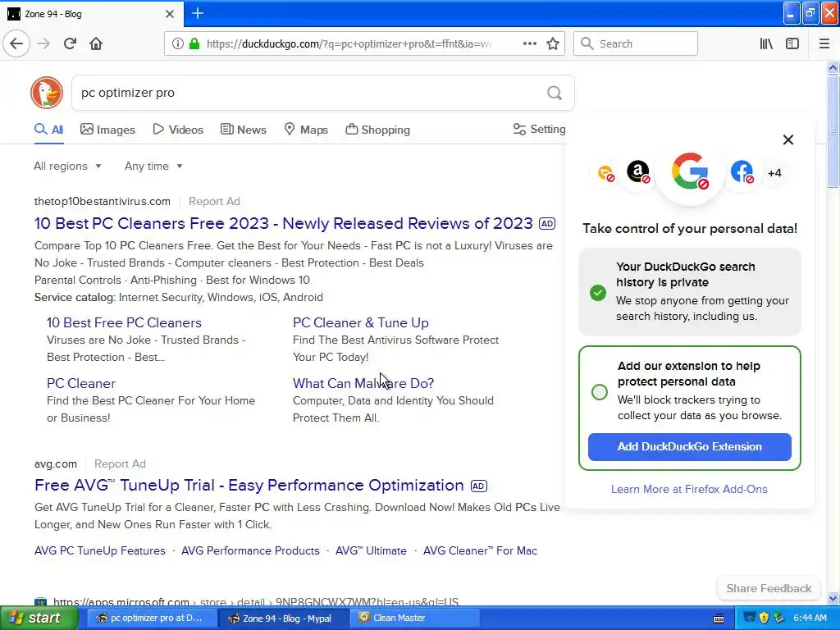The width and height of the screenshot is (840, 630).
Task: Go back using the browser back arrow
Action: click(16, 43)
